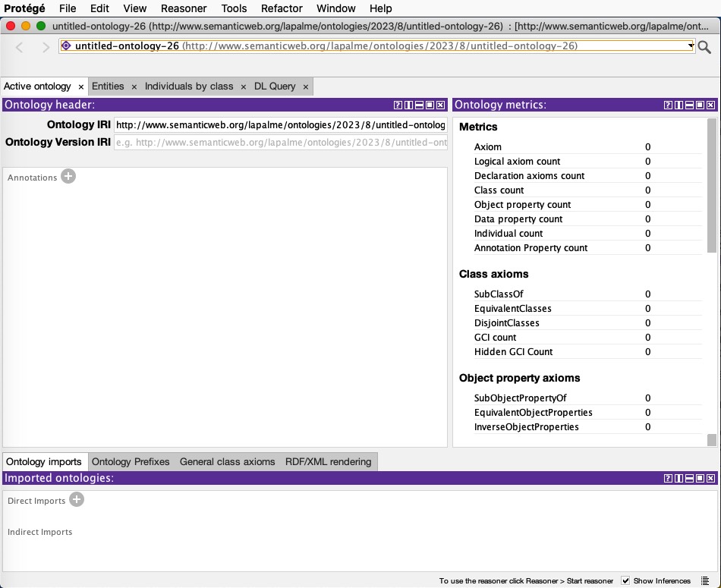Open the Ontology Prefixes tab
The width and height of the screenshot is (721, 588).
click(131, 461)
